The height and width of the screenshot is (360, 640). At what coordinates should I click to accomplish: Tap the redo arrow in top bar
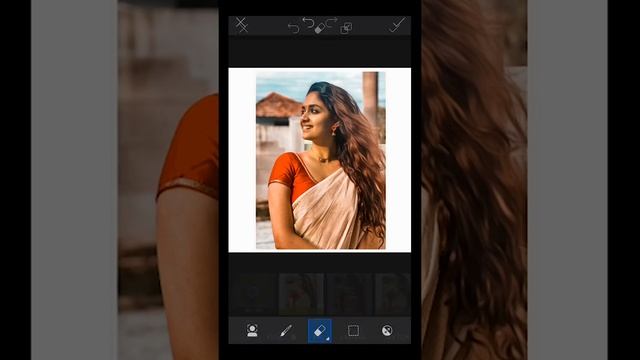pyautogui.click(x=332, y=21)
